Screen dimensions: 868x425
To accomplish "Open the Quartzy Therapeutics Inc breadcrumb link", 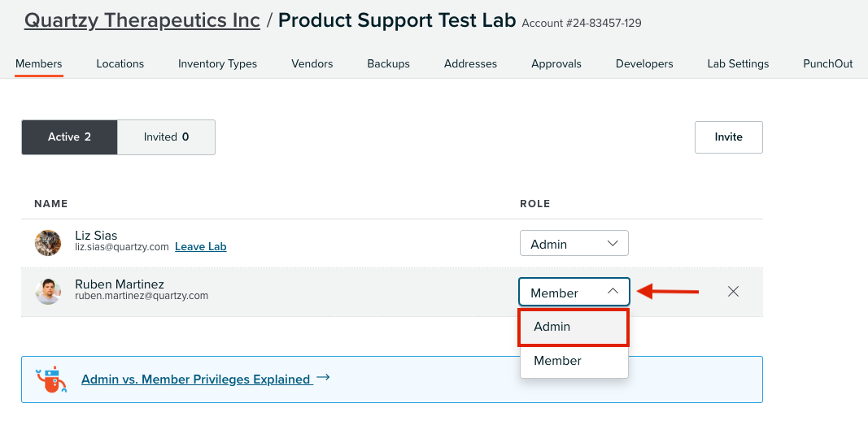I will click(x=142, y=20).
